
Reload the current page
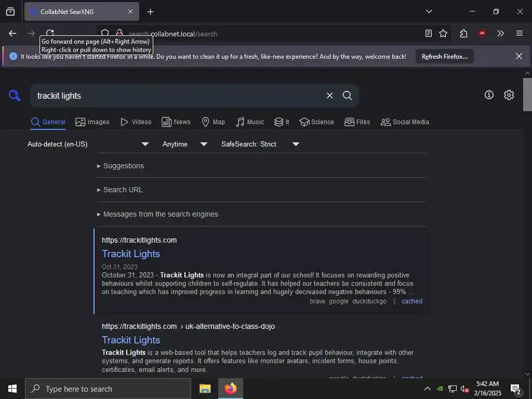50,33
